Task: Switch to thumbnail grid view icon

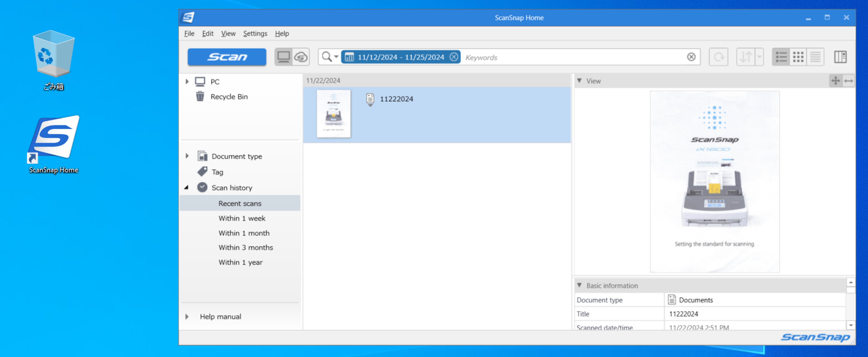Action: point(798,57)
